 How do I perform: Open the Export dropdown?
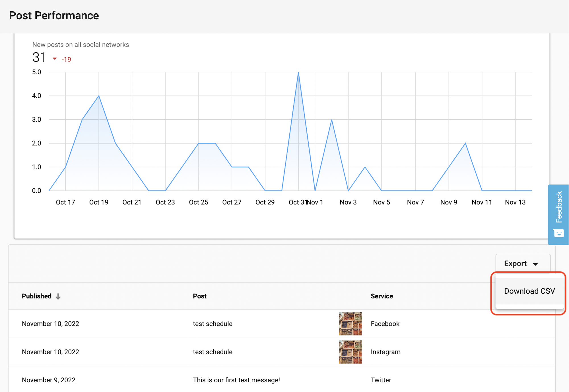[x=523, y=264]
